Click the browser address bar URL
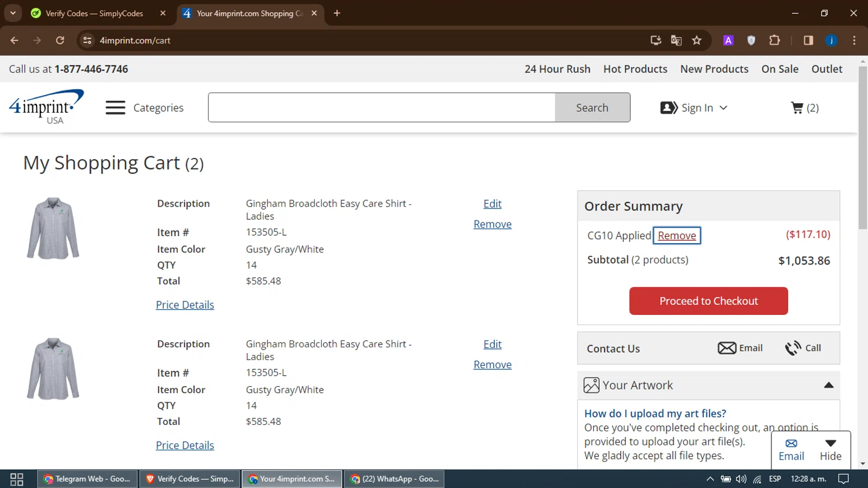 coord(135,41)
